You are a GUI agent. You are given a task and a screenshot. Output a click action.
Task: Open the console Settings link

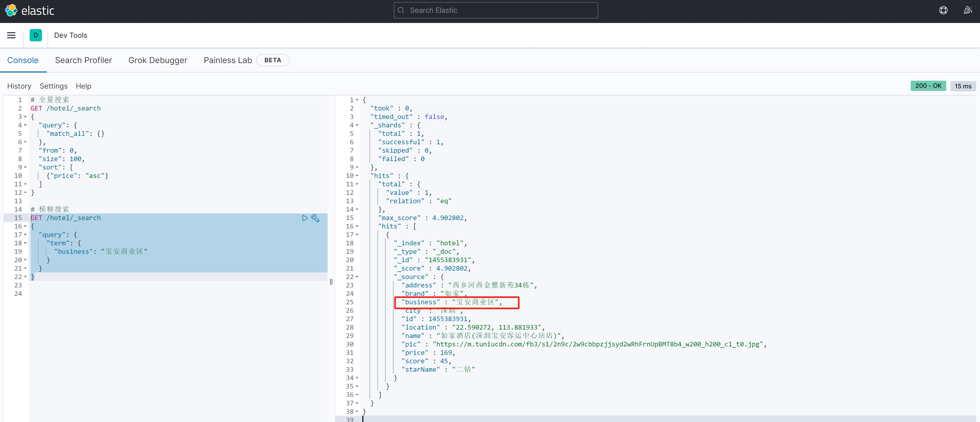click(x=53, y=86)
